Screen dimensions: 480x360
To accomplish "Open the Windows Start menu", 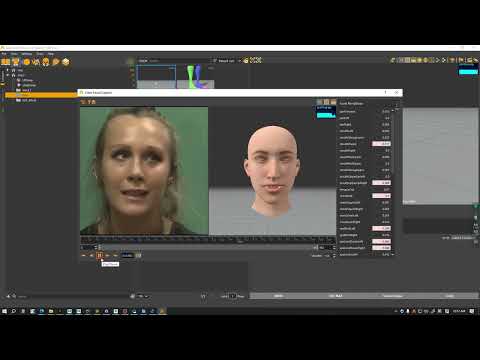I will 4,311.
